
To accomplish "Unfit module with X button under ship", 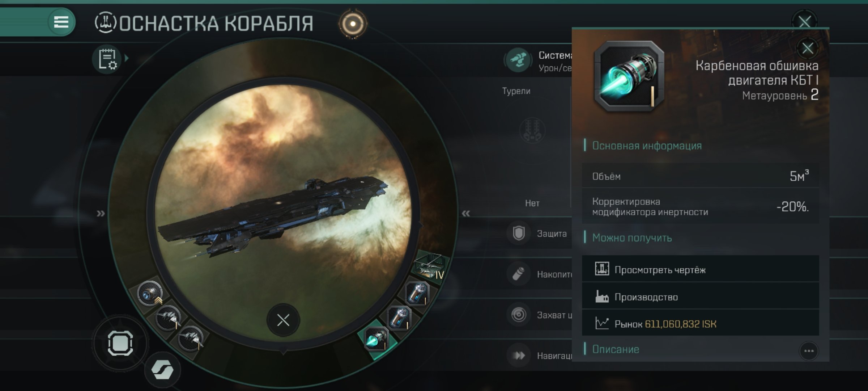I will [283, 320].
